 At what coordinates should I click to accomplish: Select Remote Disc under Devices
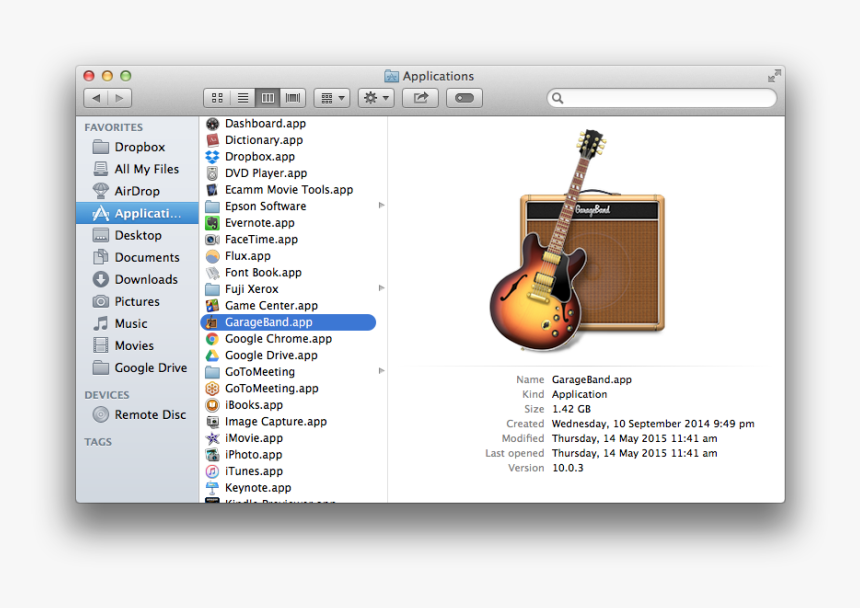point(137,414)
